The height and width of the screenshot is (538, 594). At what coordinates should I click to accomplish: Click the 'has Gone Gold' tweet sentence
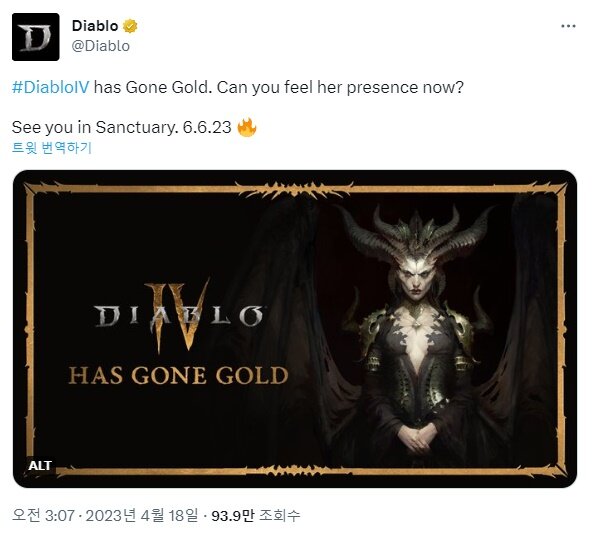click(238, 88)
